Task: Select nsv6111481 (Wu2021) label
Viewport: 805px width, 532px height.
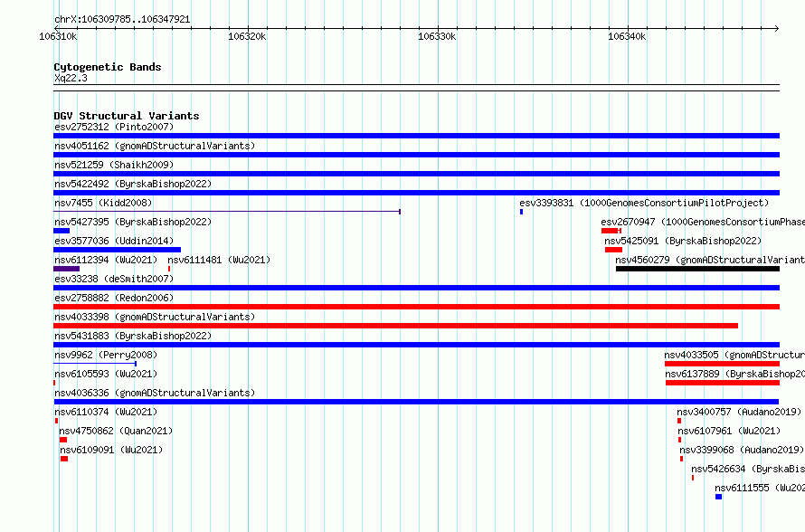Action: pyautogui.click(x=219, y=260)
